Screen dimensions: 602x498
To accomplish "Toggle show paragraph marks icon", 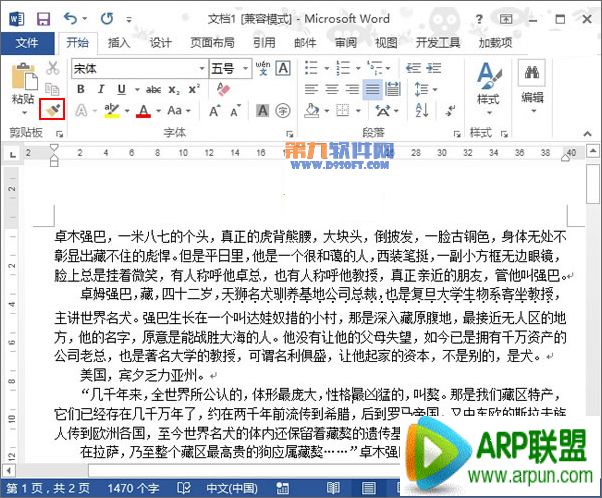I will pyautogui.click(x=450, y=111).
